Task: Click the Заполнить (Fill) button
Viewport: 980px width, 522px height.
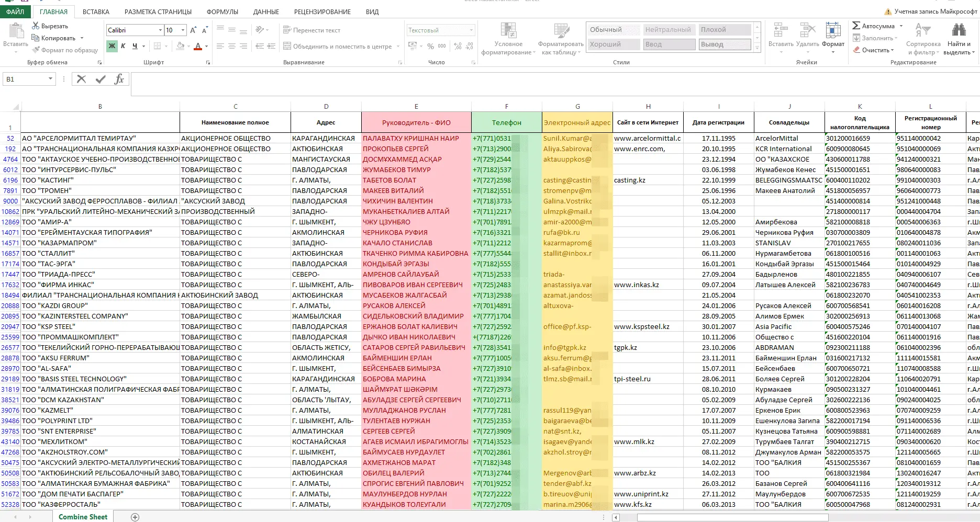Action: 875,38
